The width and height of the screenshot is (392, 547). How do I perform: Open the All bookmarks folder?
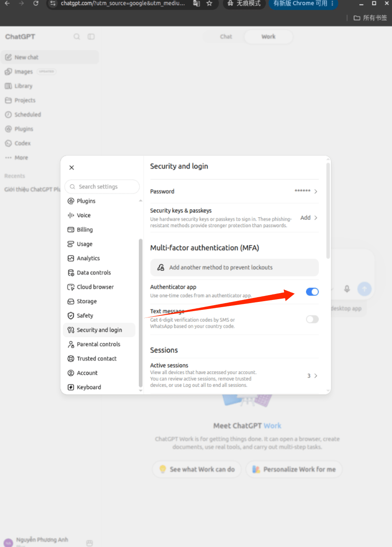[x=371, y=18]
